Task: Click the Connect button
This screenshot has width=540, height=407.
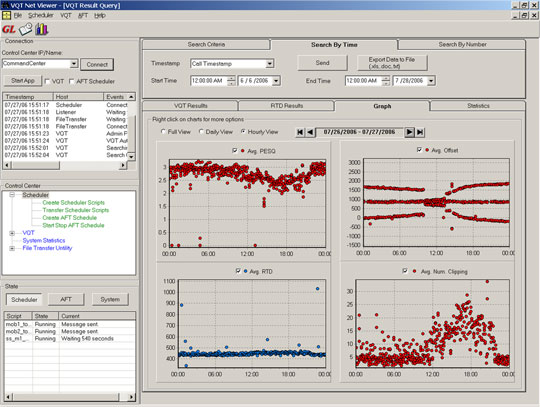Action: tap(97, 64)
